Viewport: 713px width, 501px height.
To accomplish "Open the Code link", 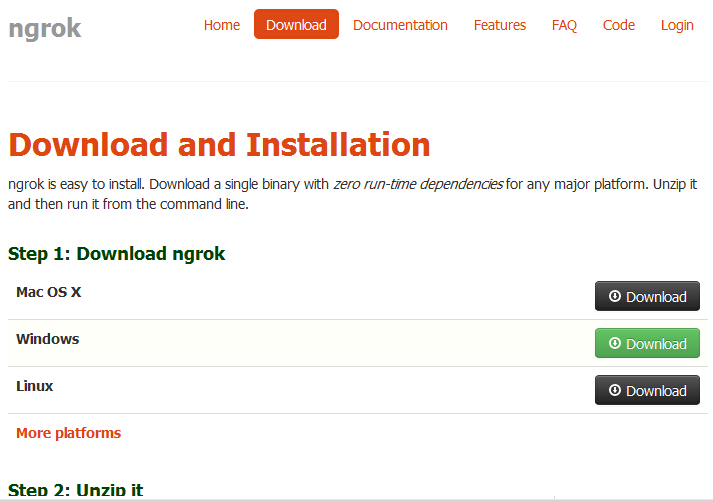I will [618, 25].
